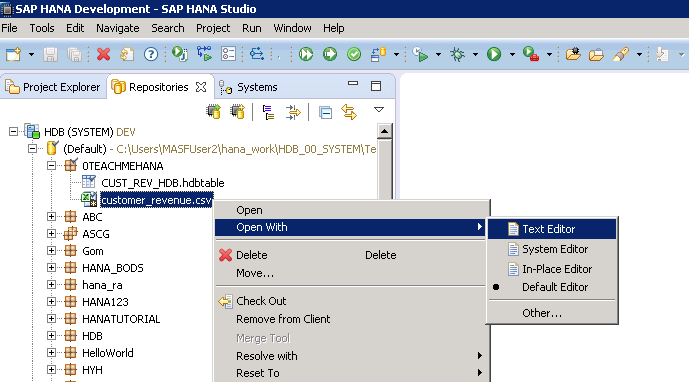Expand the HANATUTORIAL package

[51, 319]
